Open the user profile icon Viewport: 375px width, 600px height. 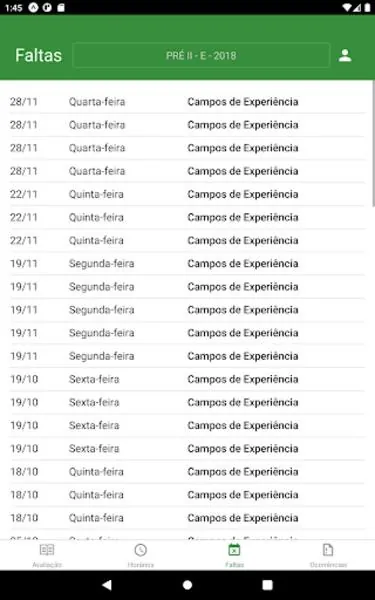[x=345, y=55]
